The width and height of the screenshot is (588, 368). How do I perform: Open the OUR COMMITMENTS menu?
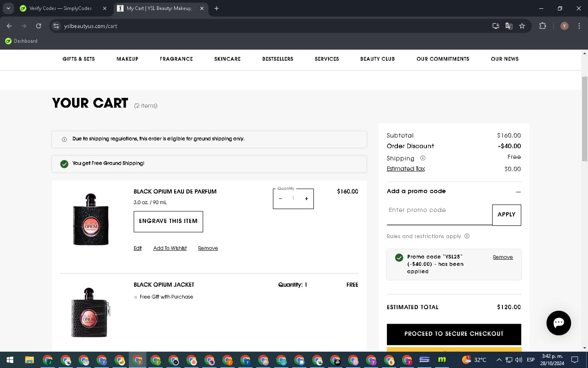pyautogui.click(x=443, y=59)
